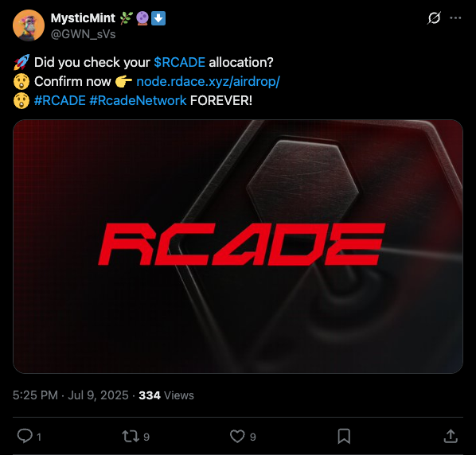Open the reply comment icon
Image resolution: width=476 pixels, height=455 pixels.
[25, 436]
